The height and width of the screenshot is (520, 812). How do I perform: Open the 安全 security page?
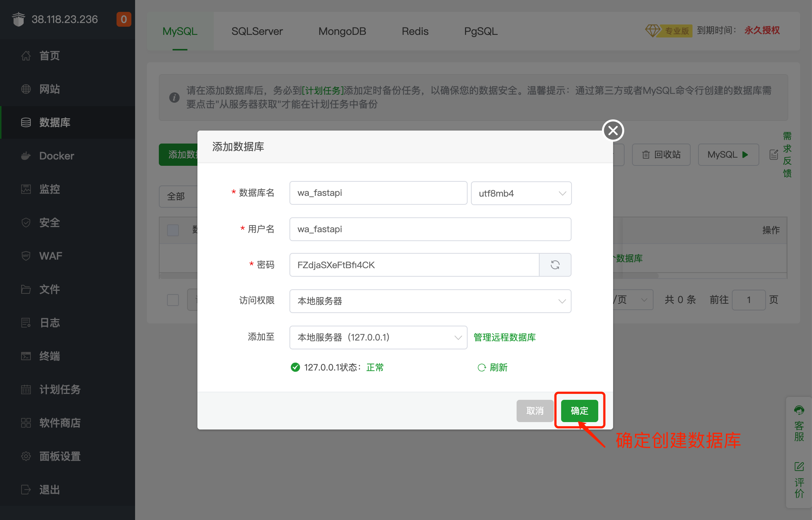(68, 223)
